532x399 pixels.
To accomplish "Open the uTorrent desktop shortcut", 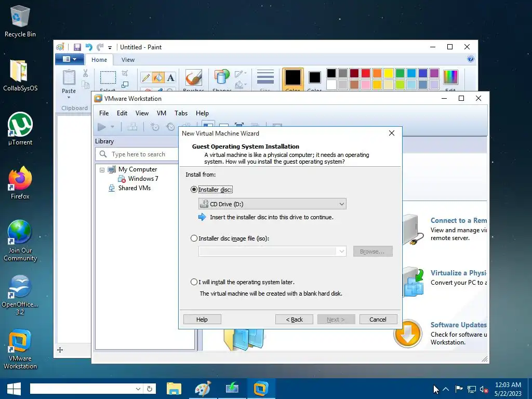I will click(x=20, y=129).
